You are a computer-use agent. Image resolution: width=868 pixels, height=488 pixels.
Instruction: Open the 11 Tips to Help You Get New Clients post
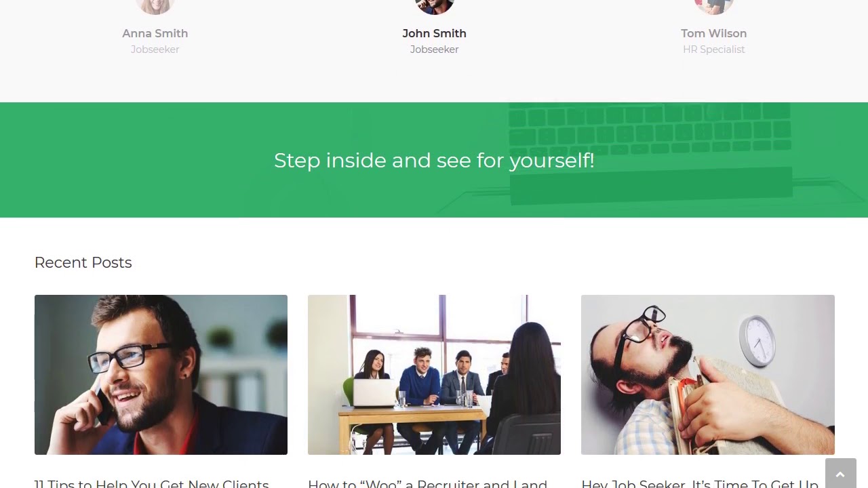click(152, 483)
